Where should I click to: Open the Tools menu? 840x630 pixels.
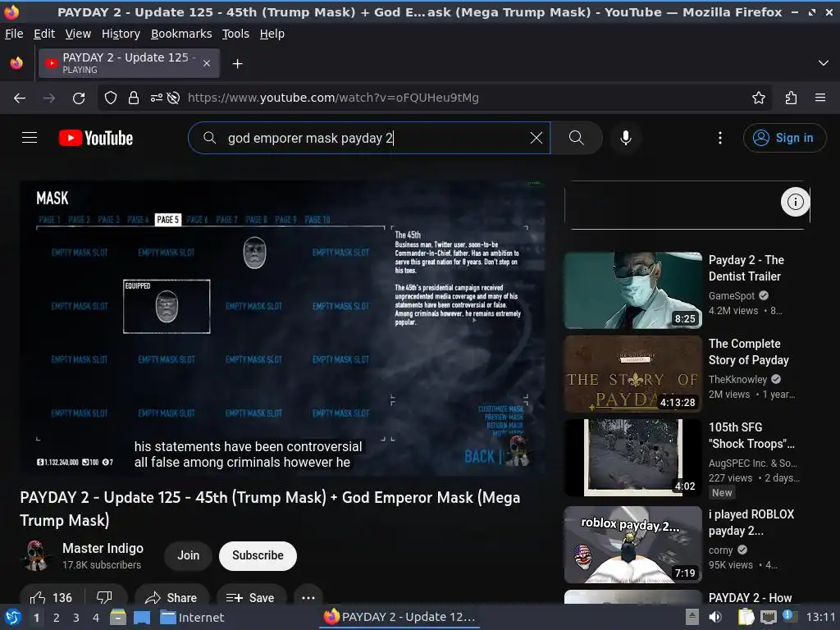pos(235,34)
